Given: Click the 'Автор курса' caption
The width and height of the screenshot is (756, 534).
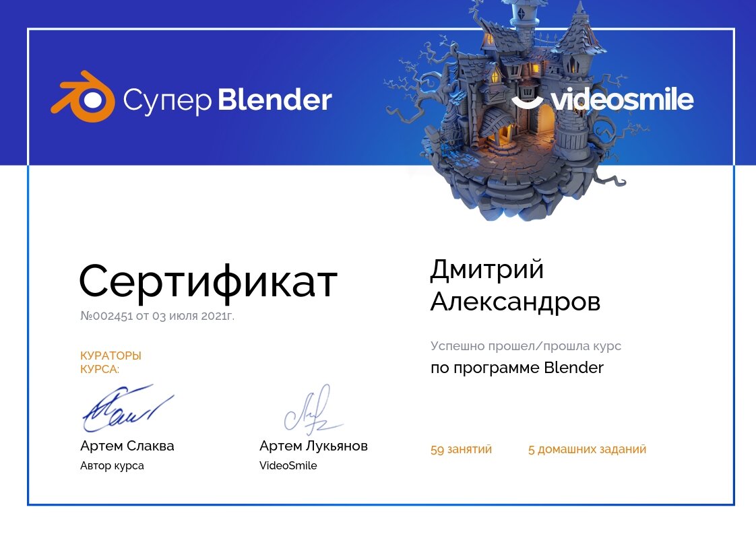Looking at the screenshot, I should click(x=112, y=465).
